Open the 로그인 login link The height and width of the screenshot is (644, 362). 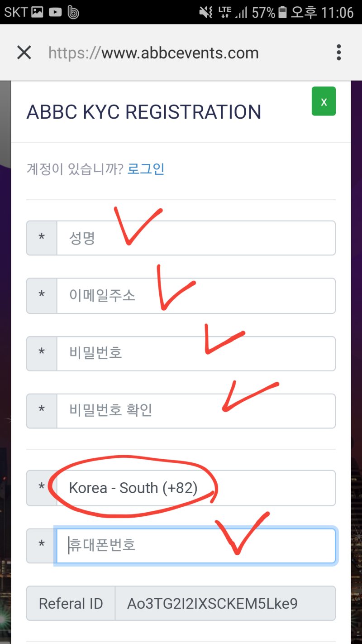pyautogui.click(x=146, y=168)
